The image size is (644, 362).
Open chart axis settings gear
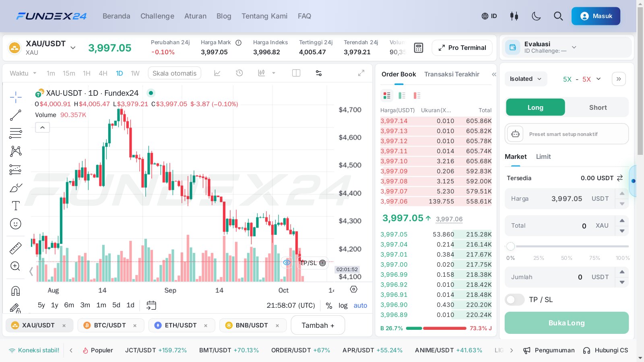pyautogui.click(x=354, y=289)
